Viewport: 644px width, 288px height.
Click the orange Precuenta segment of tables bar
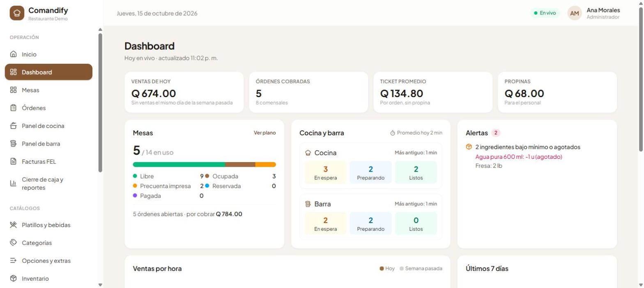pos(266,165)
